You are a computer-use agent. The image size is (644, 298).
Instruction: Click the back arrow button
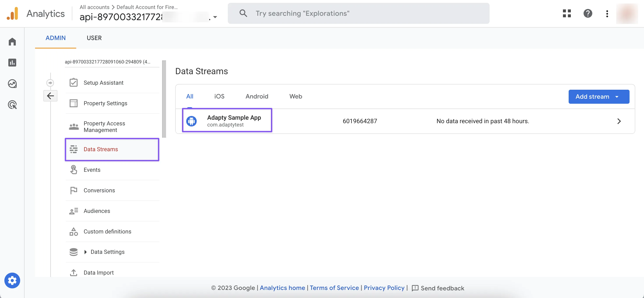tap(50, 96)
